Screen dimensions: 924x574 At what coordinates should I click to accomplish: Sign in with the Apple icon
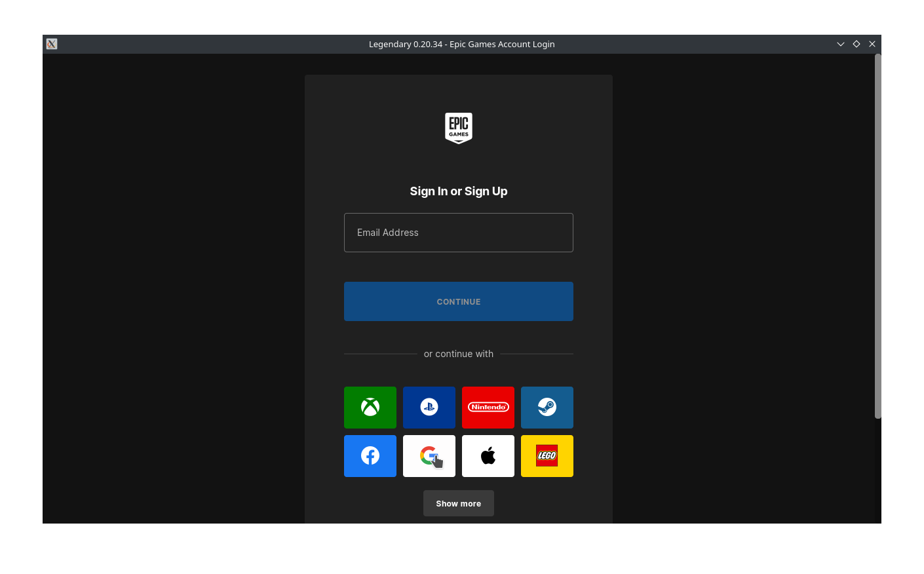(488, 456)
